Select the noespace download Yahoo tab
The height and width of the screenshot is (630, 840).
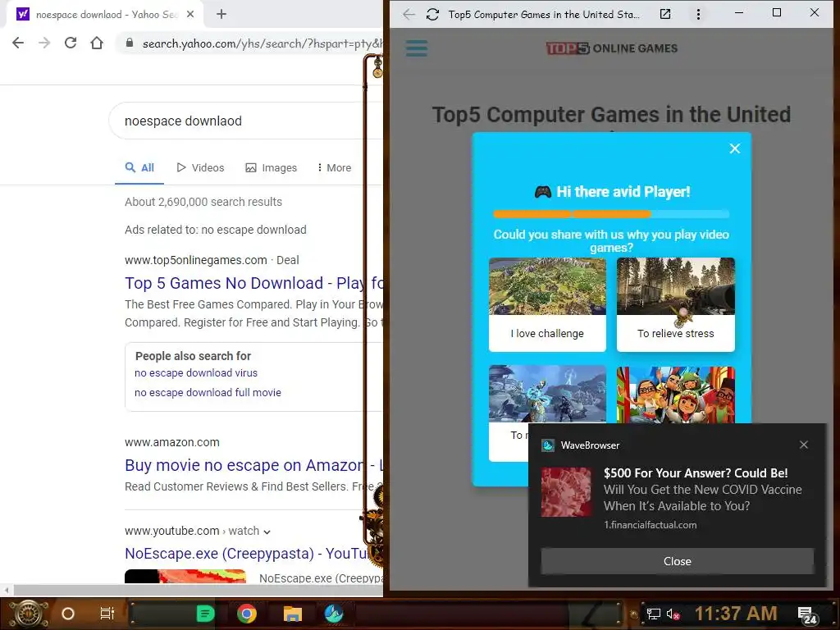pyautogui.click(x=105, y=15)
